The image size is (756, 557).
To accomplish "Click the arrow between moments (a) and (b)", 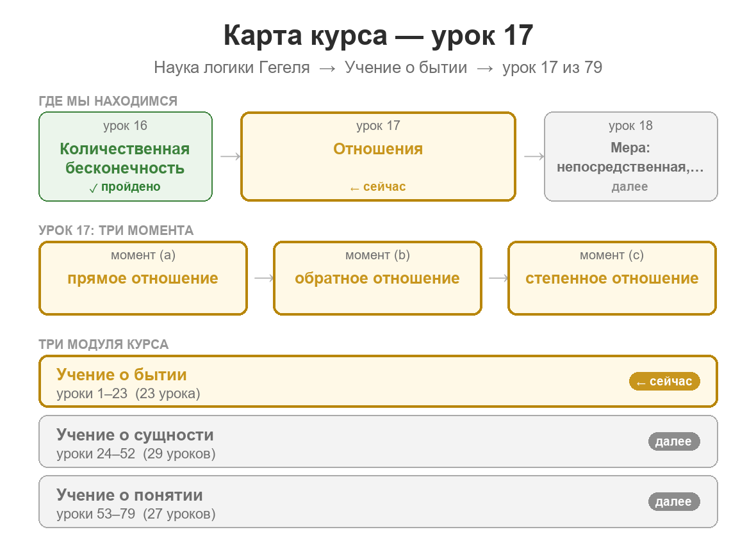I will tap(264, 278).
